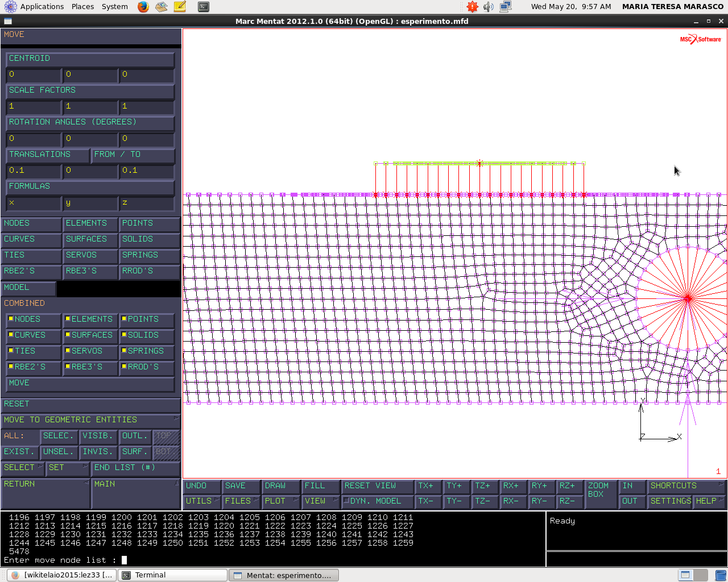Launch Firefox from the top panel
The image size is (728, 582).
tap(143, 7)
